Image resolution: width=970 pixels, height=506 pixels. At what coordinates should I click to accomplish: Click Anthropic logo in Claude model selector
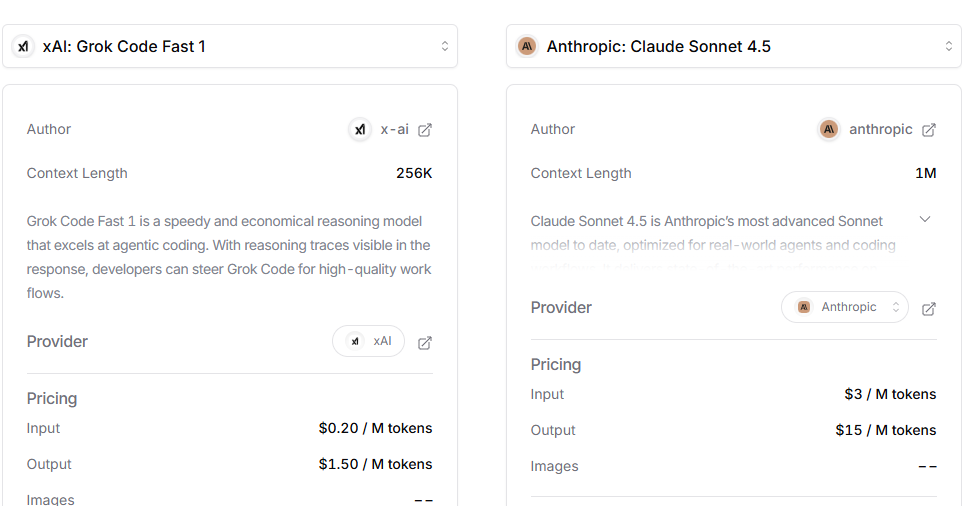point(527,47)
